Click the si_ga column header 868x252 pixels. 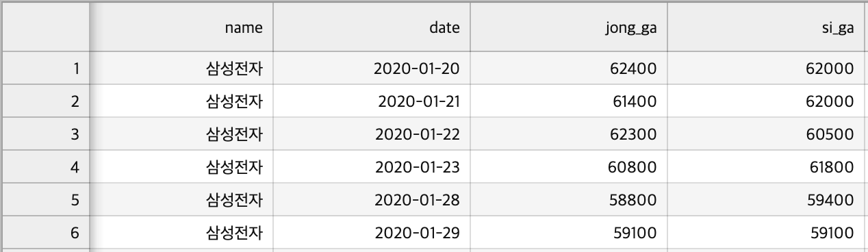(x=766, y=27)
